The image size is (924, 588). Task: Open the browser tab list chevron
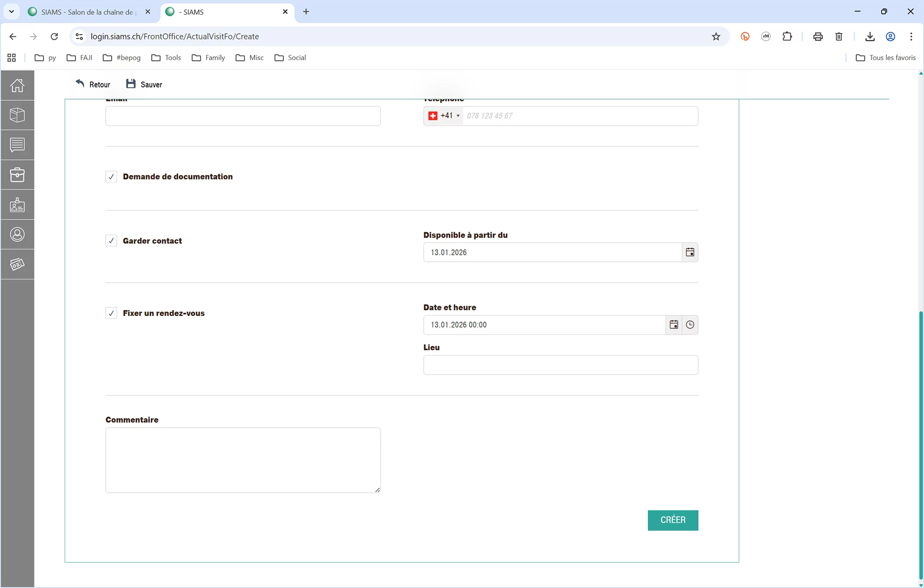click(x=12, y=12)
